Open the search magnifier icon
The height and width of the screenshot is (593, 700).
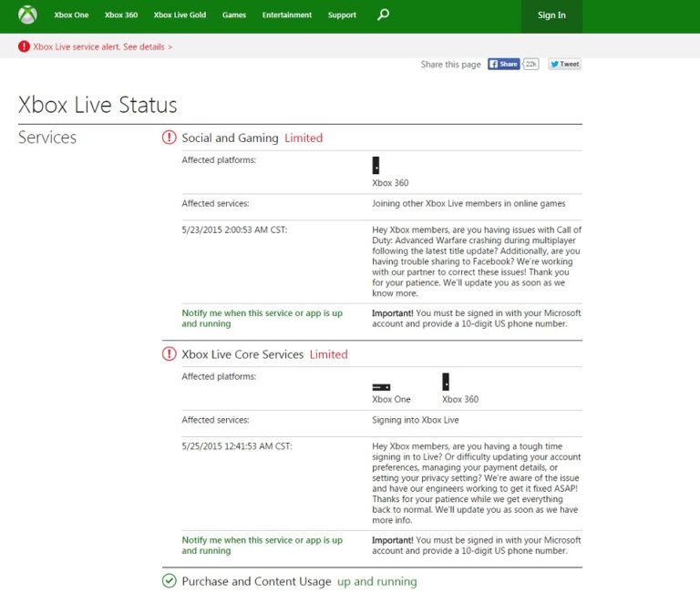383,15
